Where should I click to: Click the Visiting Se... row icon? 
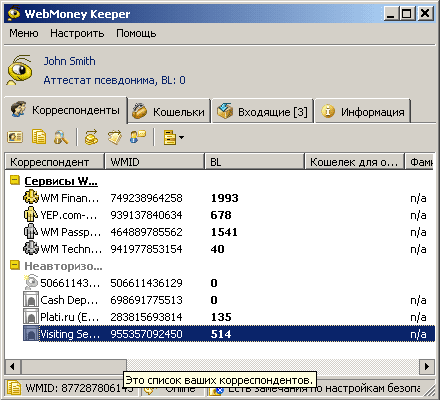click(31, 333)
